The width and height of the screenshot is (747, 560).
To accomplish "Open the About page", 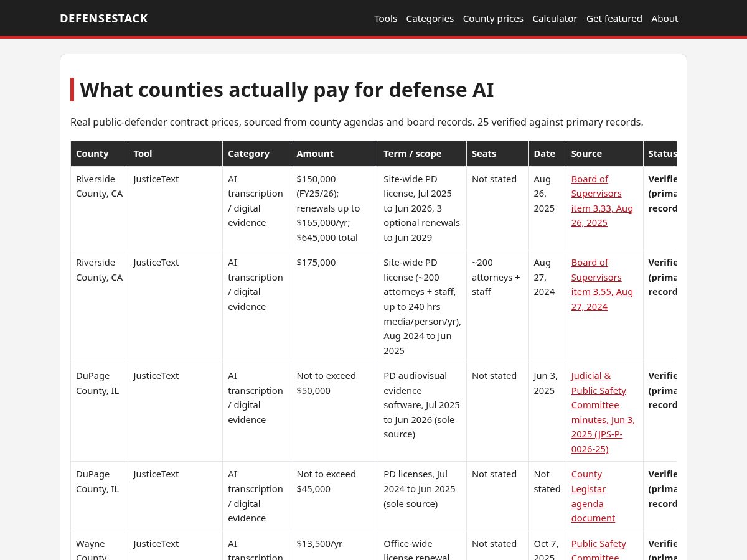I will click(665, 18).
